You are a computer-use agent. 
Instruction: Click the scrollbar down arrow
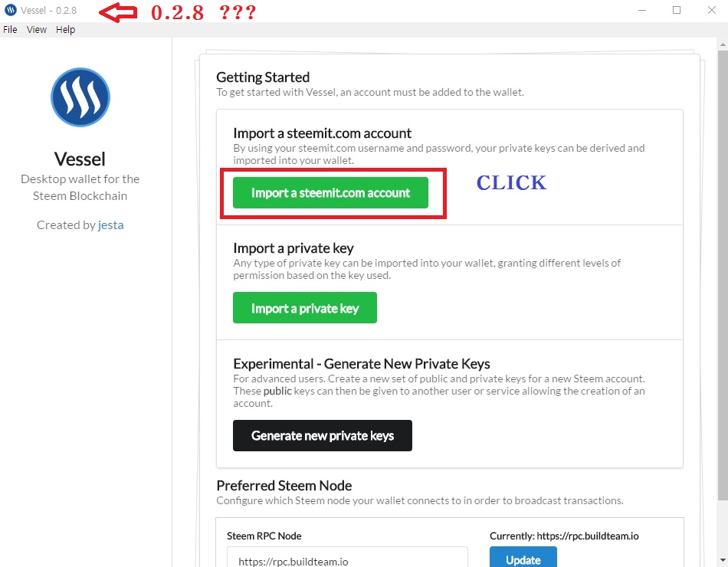pos(723,560)
